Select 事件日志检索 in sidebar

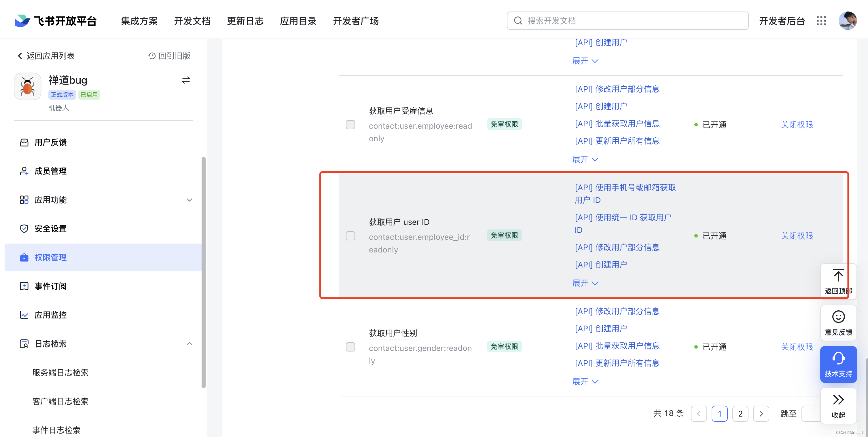pos(56,430)
